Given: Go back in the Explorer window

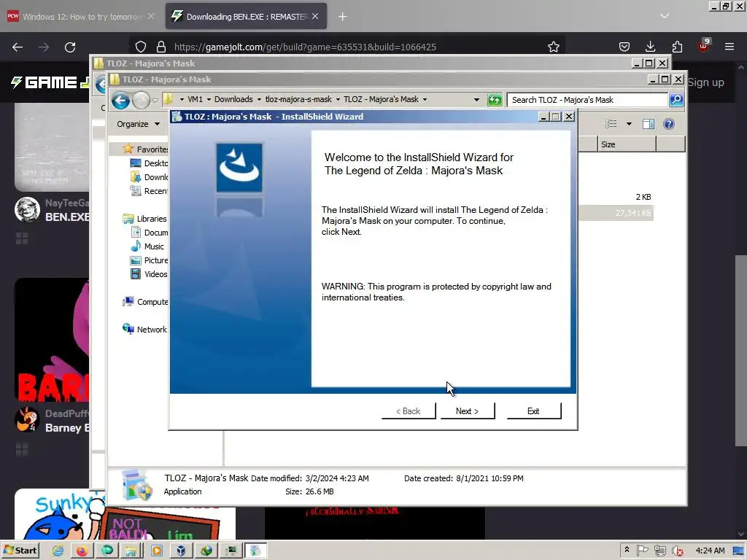Looking at the screenshot, I should click(120, 101).
